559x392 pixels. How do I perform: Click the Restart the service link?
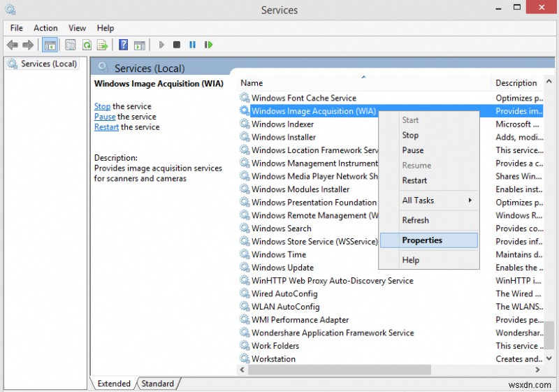click(x=106, y=127)
